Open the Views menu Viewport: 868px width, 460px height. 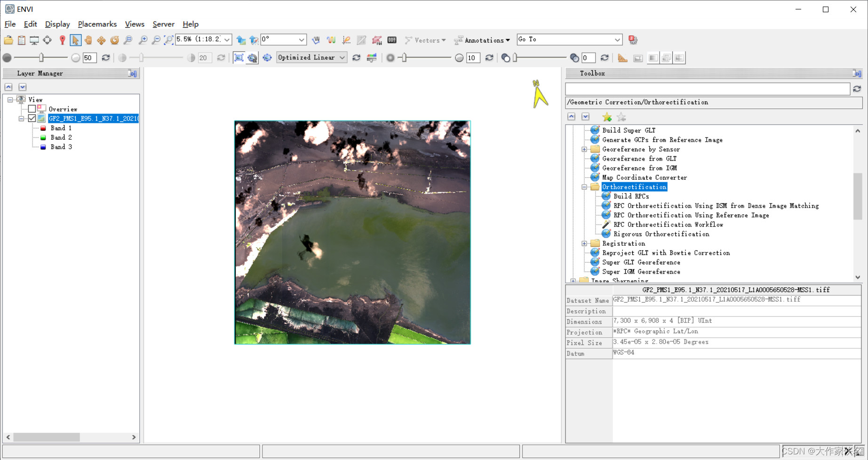pyautogui.click(x=135, y=24)
